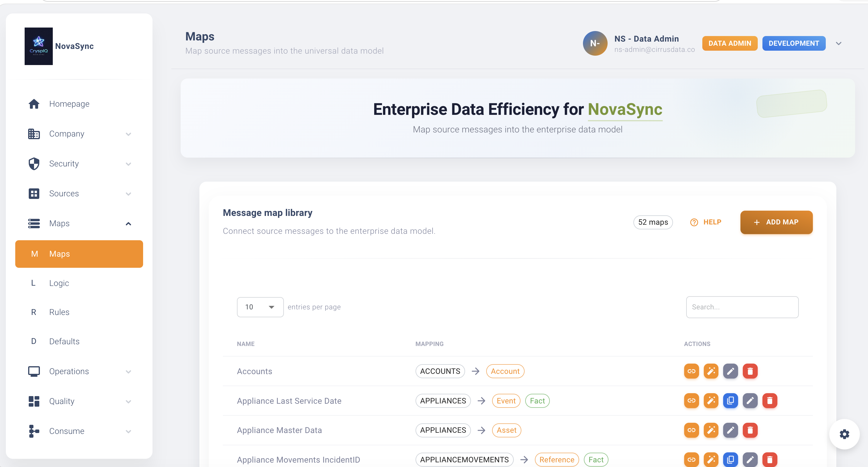Collapse the Maps menu chevron
This screenshot has width=868, height=467.
[x=128, y=224]
